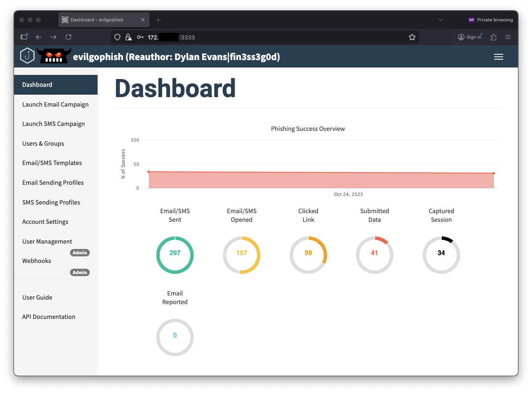Open the hamburger navigation menu in header
This screenshot has width=532, height=393.
(498, 57)
